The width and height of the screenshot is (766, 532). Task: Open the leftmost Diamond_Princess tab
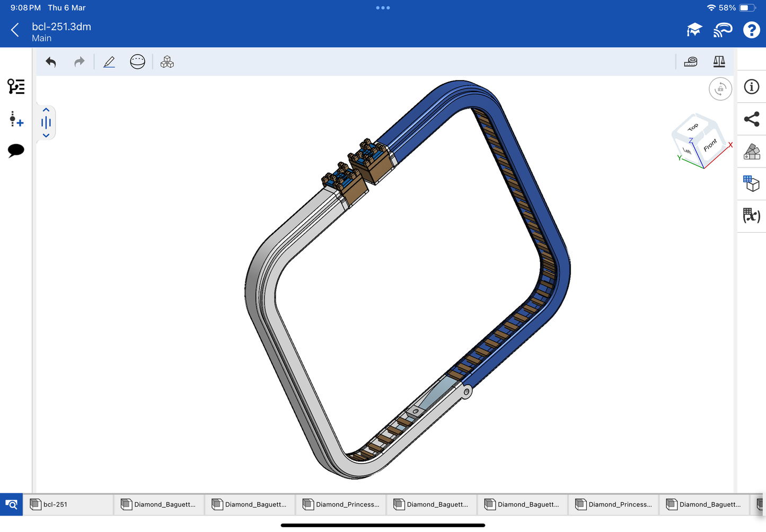coord(341,504)
